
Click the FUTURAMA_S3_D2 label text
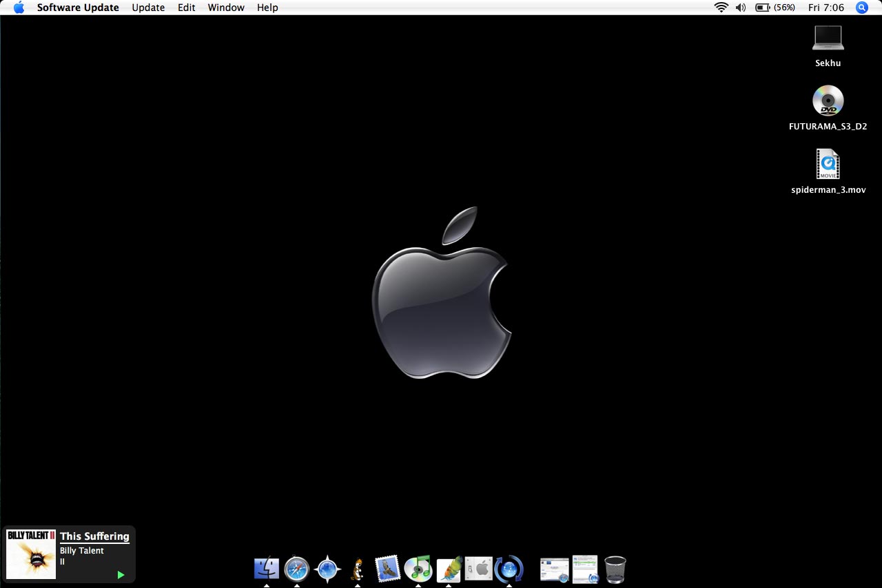(x=828, y=127)
